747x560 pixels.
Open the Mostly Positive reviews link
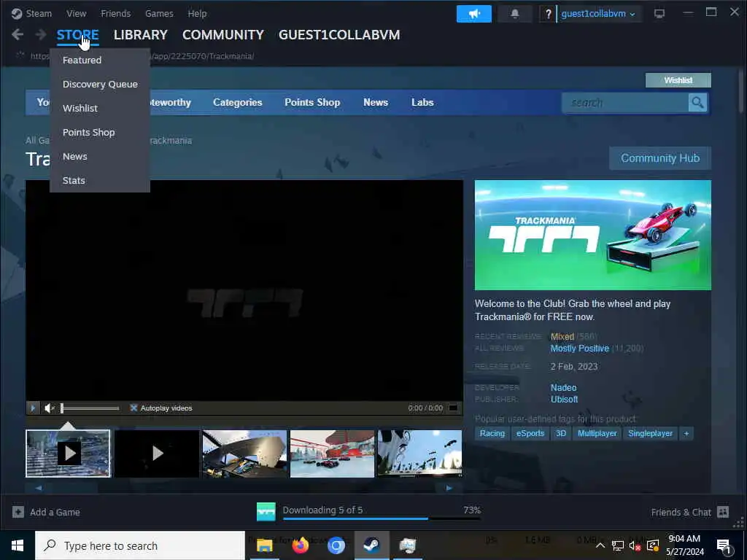click(580, 349)
